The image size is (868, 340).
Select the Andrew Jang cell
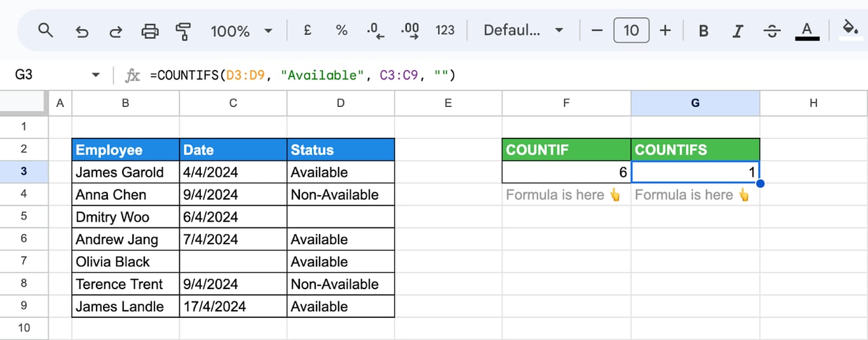tap(126, 239)
